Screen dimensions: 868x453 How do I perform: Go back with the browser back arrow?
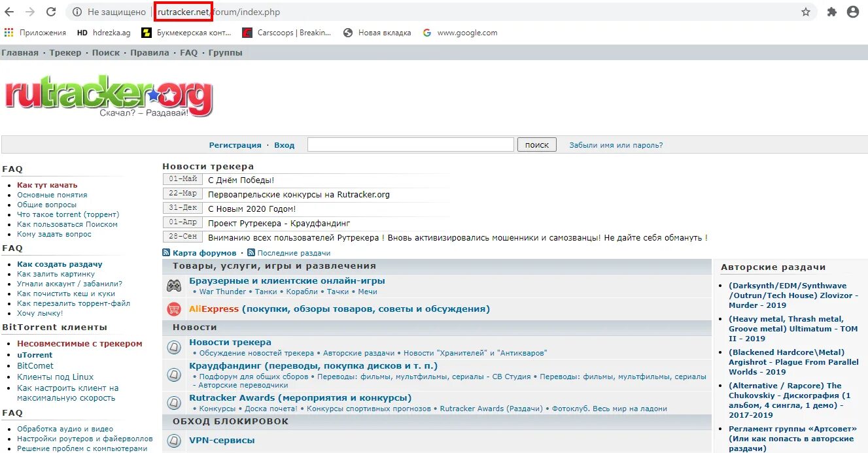tap(9, 12)
